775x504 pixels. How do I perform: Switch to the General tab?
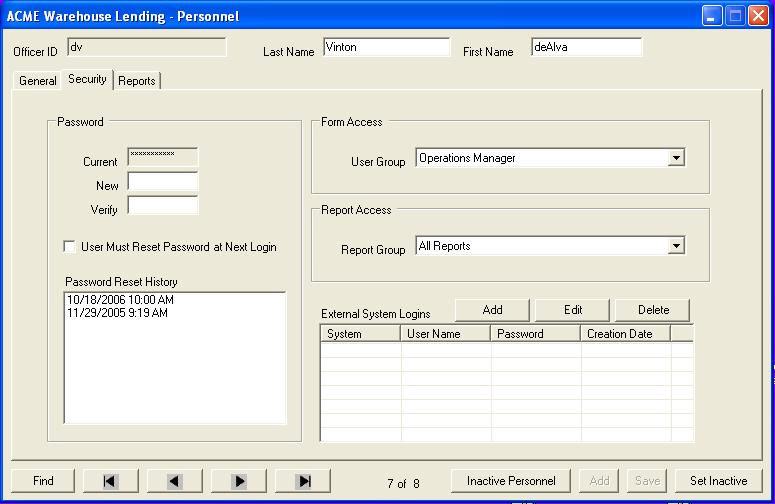pos(38,81)
